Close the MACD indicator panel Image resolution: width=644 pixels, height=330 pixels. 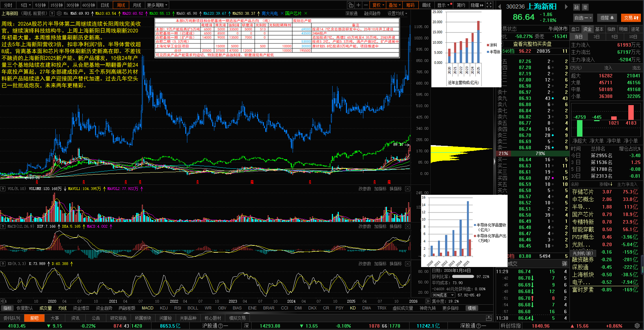coord(407,226)
